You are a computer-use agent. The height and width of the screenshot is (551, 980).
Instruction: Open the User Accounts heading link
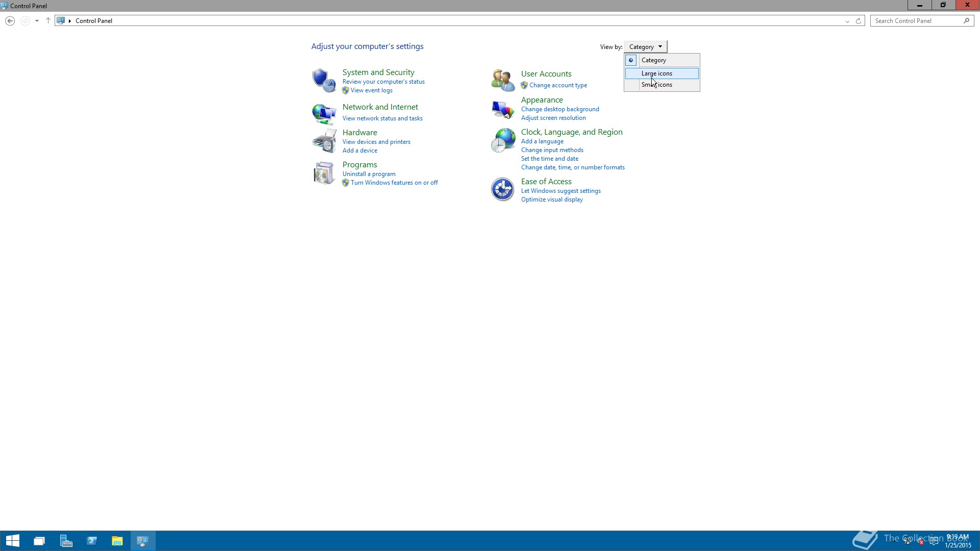coord(546,74)
